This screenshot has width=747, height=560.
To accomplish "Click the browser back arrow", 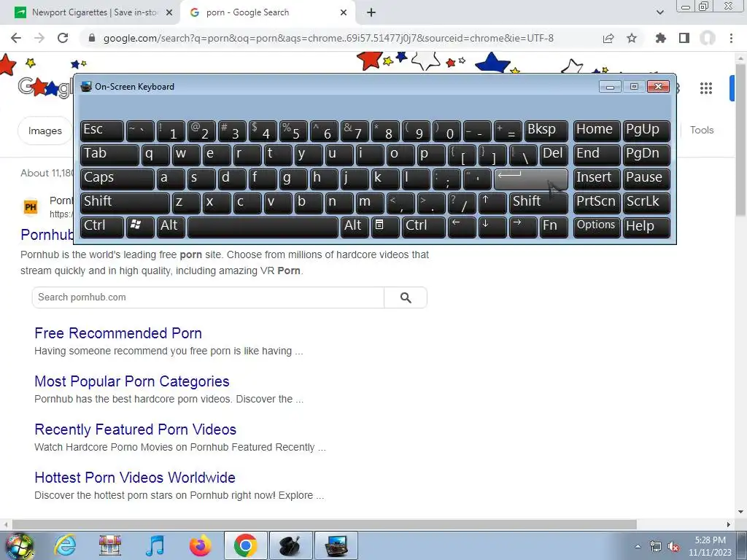I will (16, 38).
